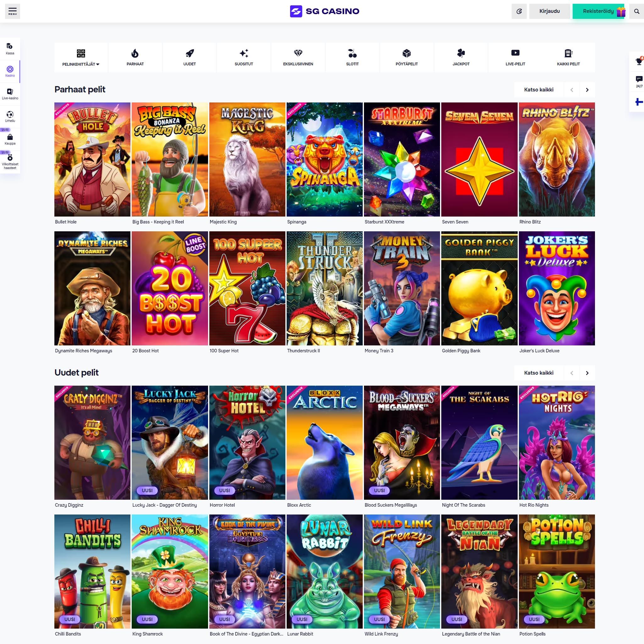Open Kaikki pelit tab
The image size is (644, 644).
click(567, 57)
